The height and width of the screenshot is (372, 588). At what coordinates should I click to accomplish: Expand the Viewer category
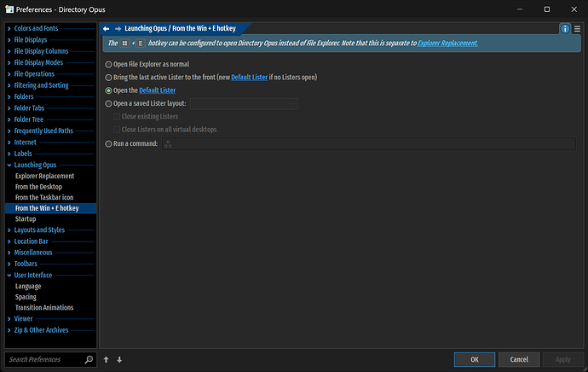coord(9,319)
